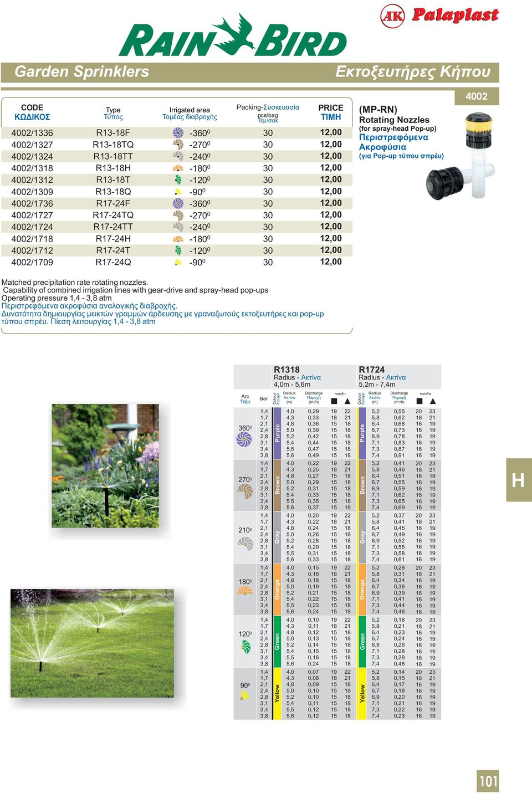532x794 pixels.
Task: Click the orange 180° arc icon in the chart
Action: point(245,591)
